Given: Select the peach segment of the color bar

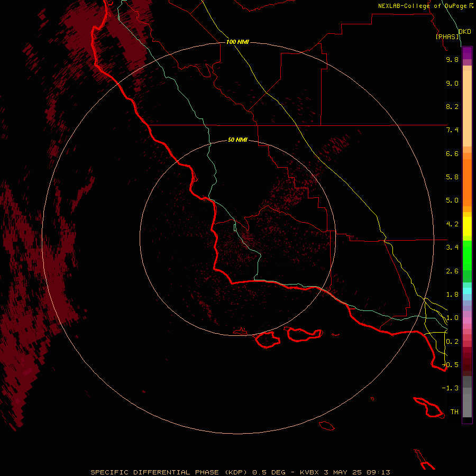Looking at the screenshot, I should tap(467, 108).
